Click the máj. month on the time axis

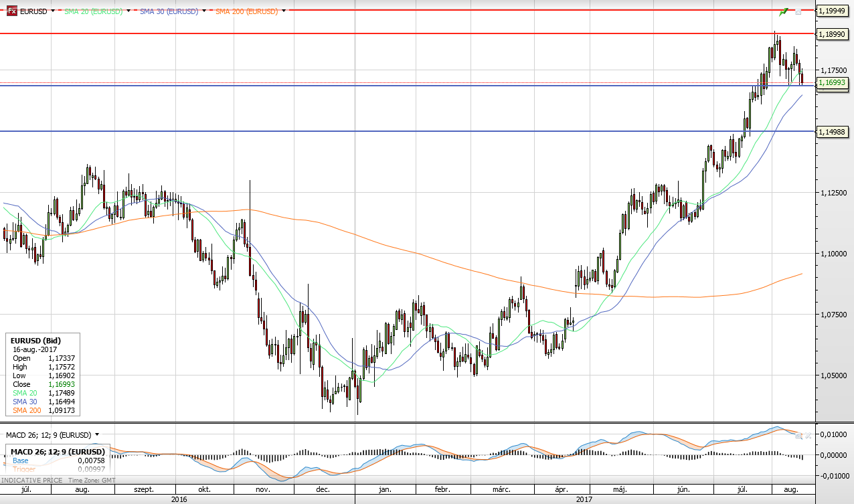click(619, 490)
